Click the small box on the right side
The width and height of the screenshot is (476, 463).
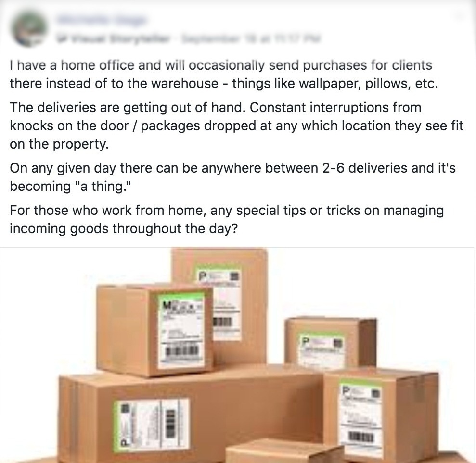pos(330,343)
